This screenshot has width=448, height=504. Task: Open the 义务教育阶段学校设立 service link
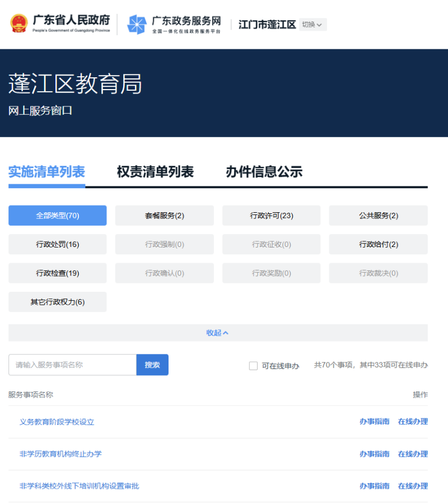(x=57, y=422)
